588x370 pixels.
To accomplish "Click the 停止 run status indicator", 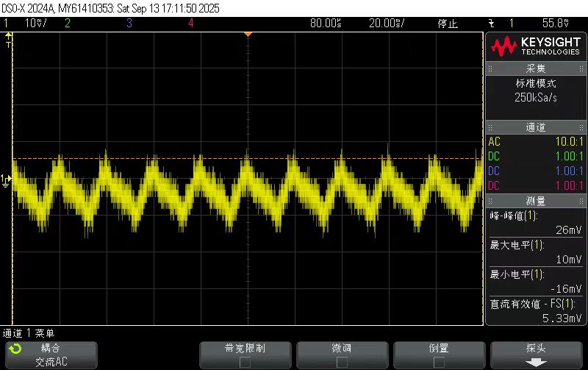I will (448, 24).
